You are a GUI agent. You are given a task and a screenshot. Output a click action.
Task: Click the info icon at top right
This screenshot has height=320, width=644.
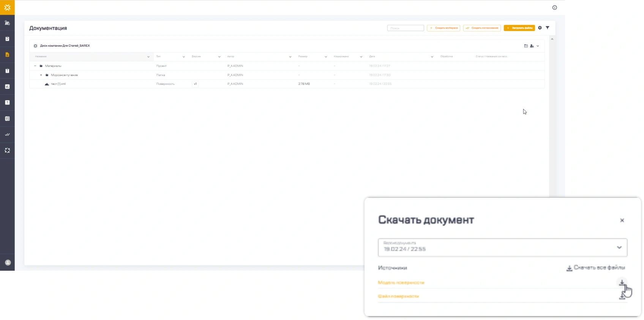[x=554, y=8]
